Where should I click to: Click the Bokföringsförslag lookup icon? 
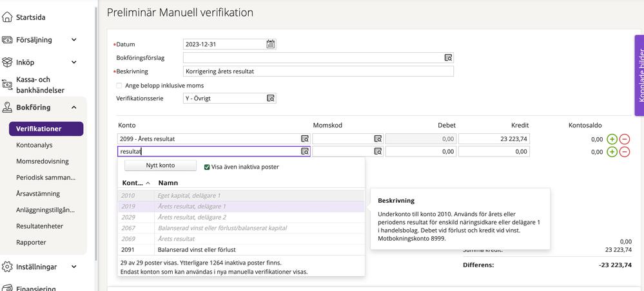pyautogui.click(x=448, y=58)
